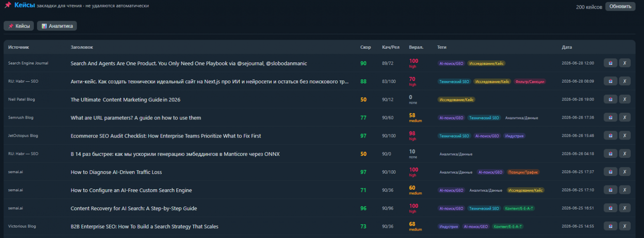Delete the Ultimate Content Marketing Guide row via X
This screenshot has width=644, height=238.
625,100
